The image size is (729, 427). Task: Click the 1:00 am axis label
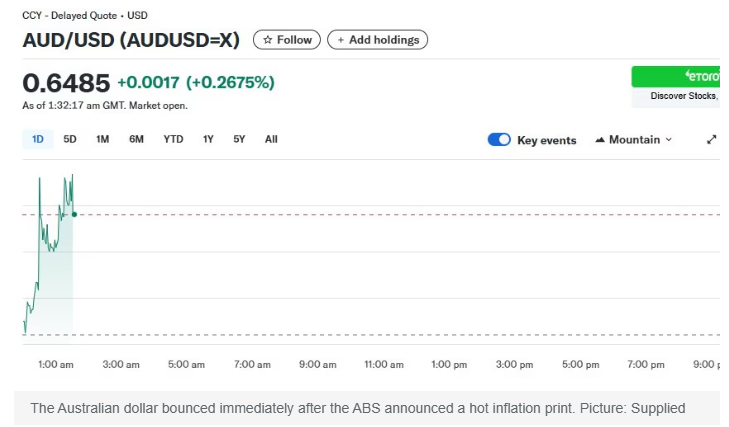click(x=56, y=365)
